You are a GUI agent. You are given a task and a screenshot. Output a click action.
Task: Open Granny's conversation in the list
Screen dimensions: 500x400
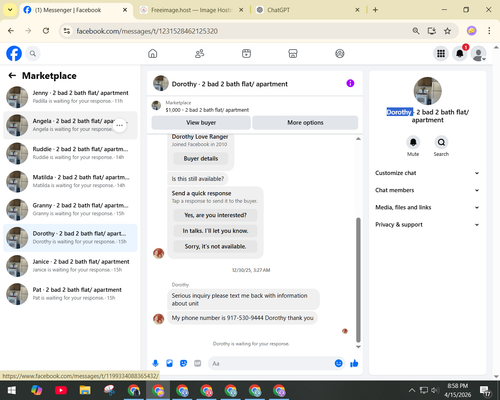pyautogui.click(x=70, y=210)
